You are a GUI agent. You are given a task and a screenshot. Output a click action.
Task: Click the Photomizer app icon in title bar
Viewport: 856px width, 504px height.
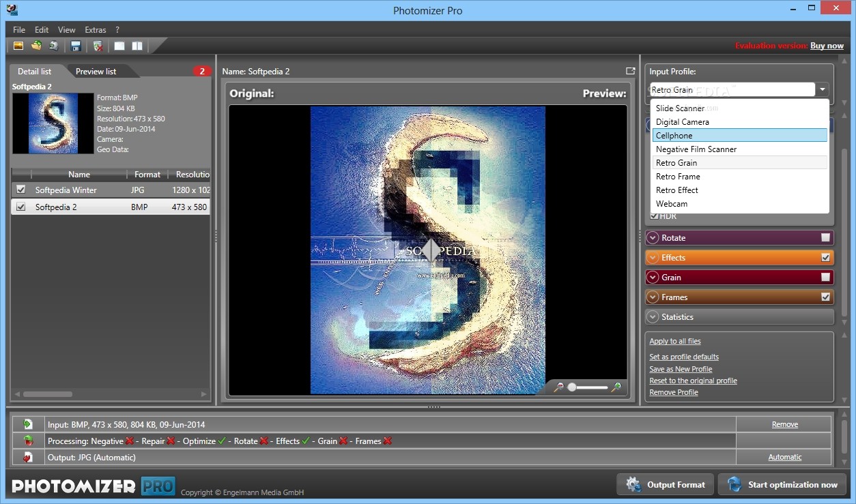point(11,10)
